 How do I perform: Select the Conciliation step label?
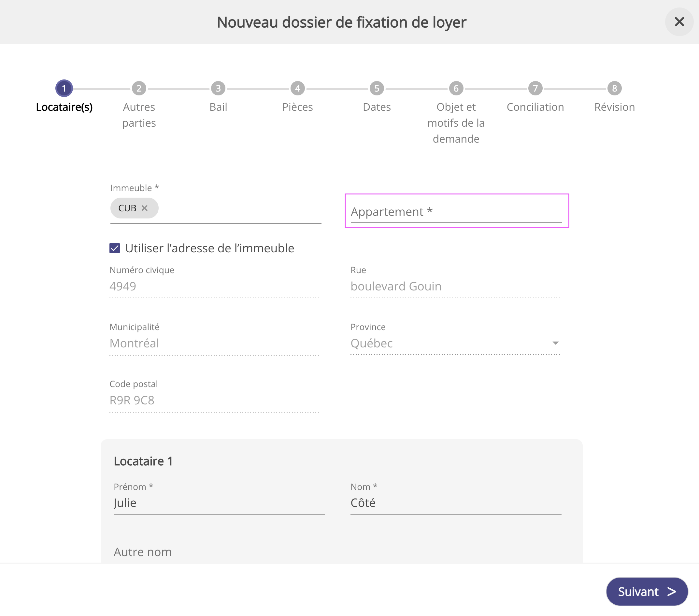click(x=535, y=107)
